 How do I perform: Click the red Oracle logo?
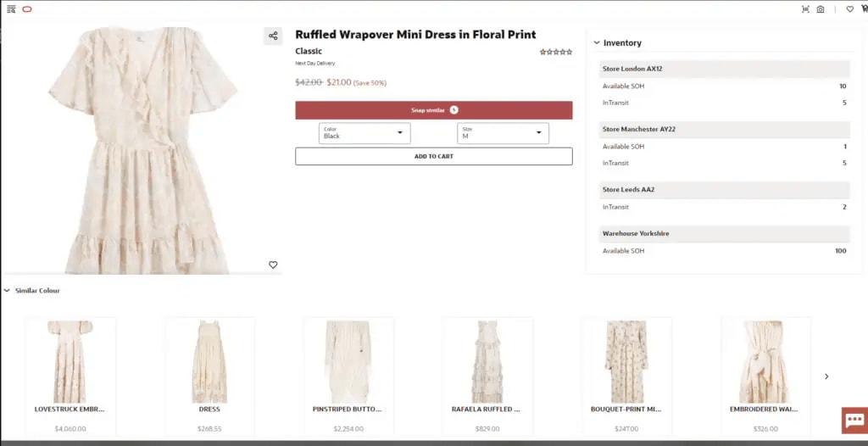tap(27, 9)
